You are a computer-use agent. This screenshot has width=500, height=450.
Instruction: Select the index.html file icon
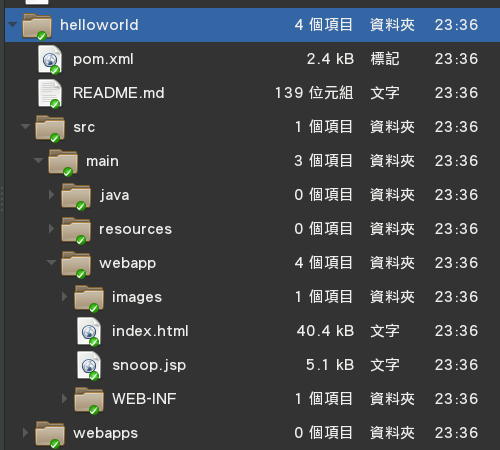click(x=89, y=332)
